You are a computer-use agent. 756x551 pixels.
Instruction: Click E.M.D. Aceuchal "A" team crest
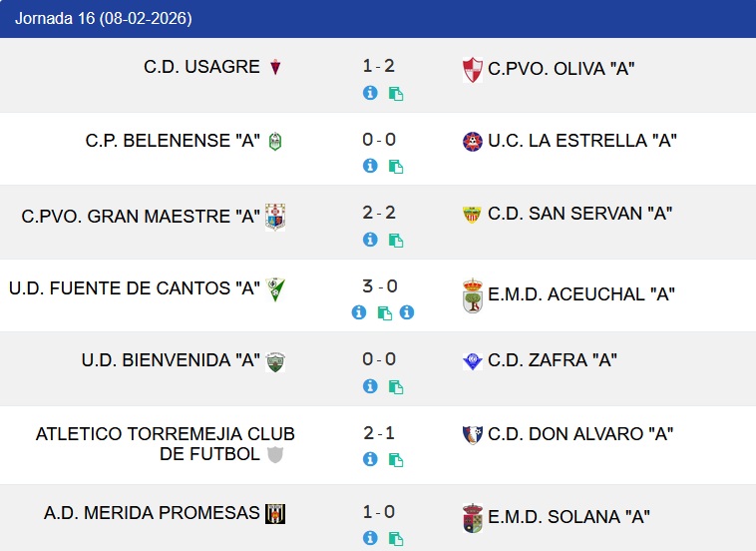(473, 295)
